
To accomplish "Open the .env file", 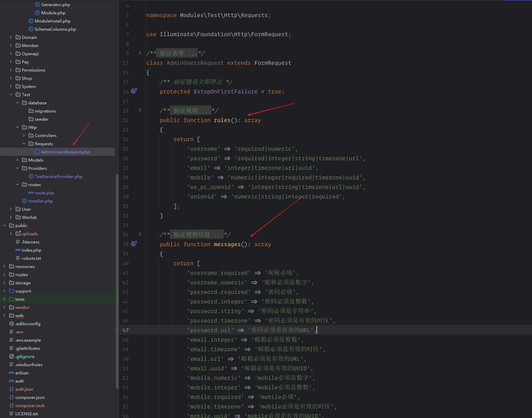I will [19, 332].
